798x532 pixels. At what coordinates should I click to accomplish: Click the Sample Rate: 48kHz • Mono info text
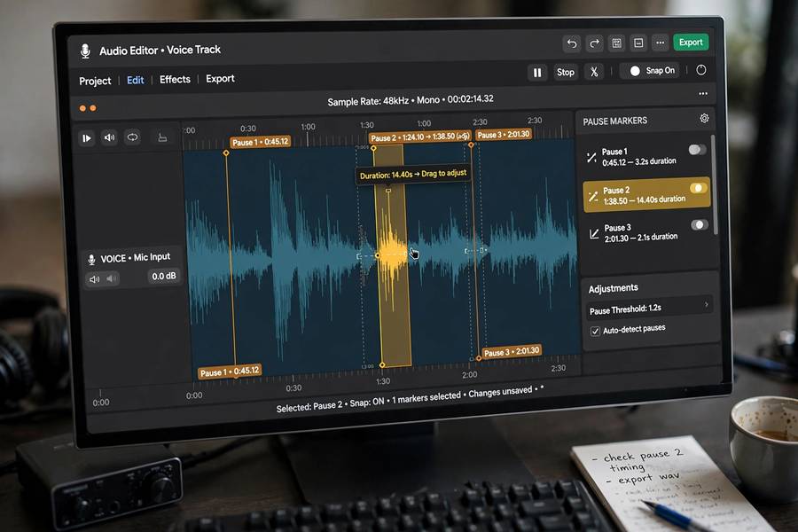(411, 100)
